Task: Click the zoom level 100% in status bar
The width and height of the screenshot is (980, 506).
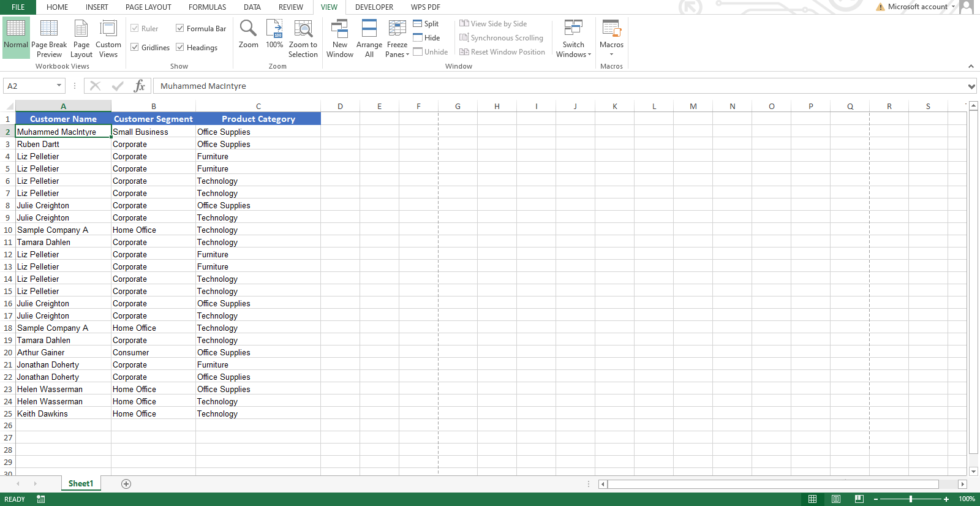Action: [x=967, y=499]
